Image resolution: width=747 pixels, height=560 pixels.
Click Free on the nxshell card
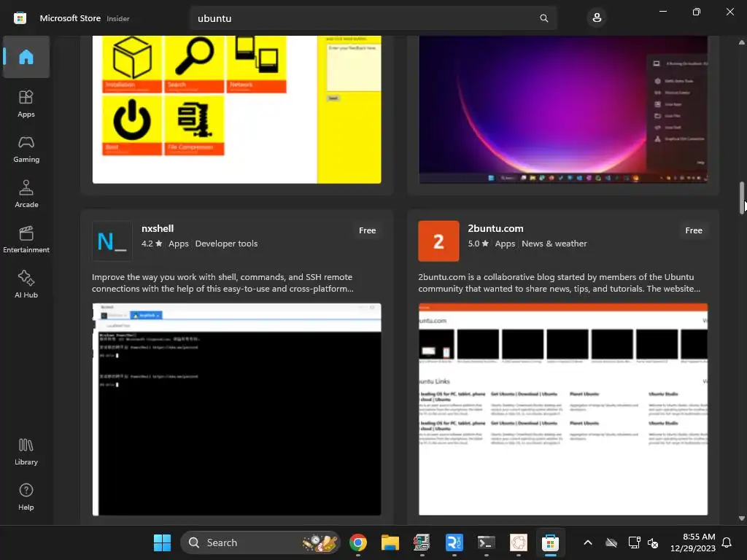[368, 230]
